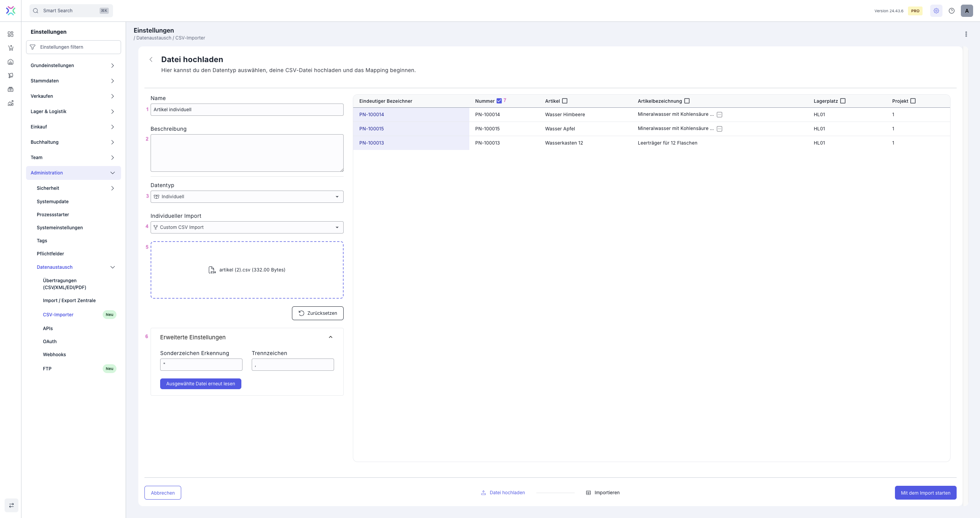Screen dimensions: 980x518
Task: Open the warehouse icon in left rail
Action: 11,62
